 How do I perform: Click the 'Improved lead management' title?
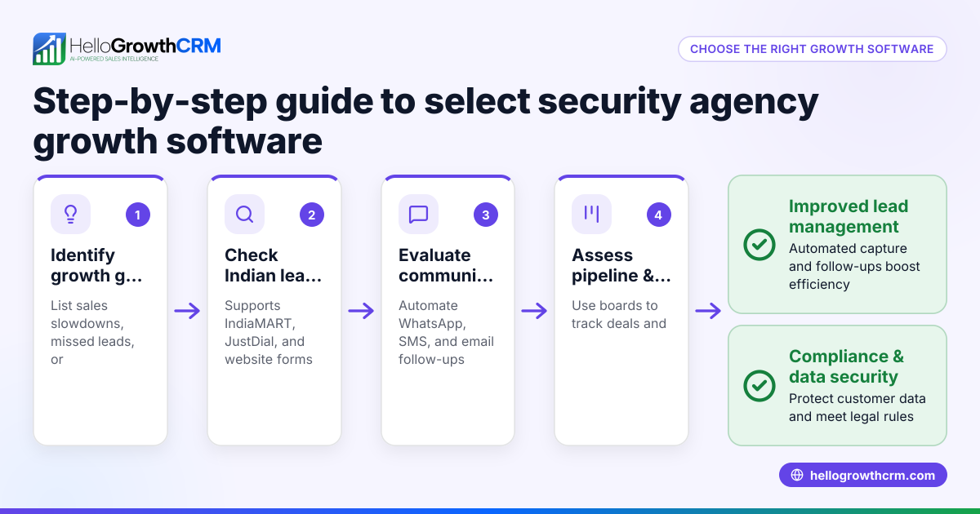pyautogui.click(x=849, y=216)
